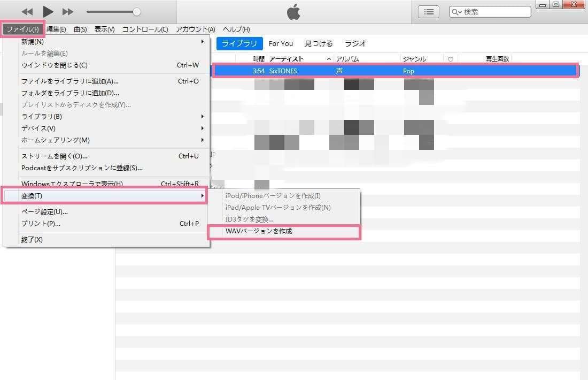588x380 pixels.
Task: Click the Apple logo in header
Action: coord(293,12)
